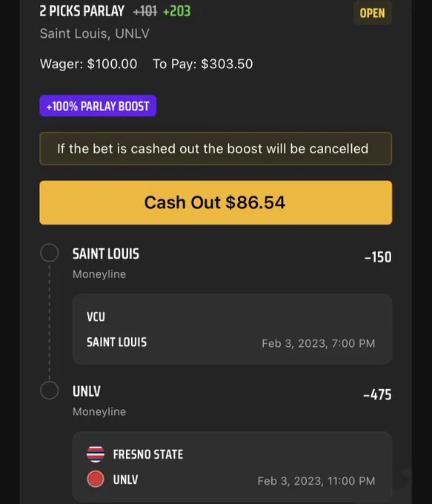Tap the 2 Picks Parlay title
Image resolution: width=432 pixels, height=504 pixels.
[x=82, y=11]
